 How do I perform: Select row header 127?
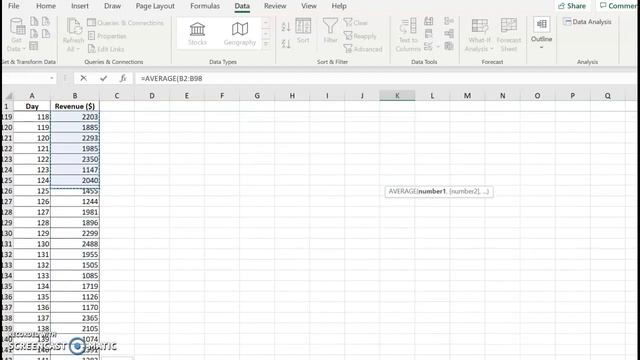(8, 202)
